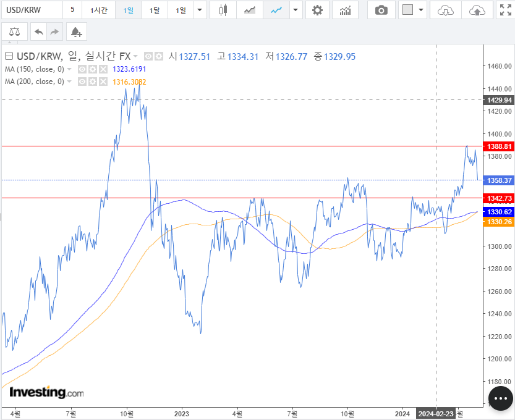Click the USD/KRW symbol search field

(32, 10)
